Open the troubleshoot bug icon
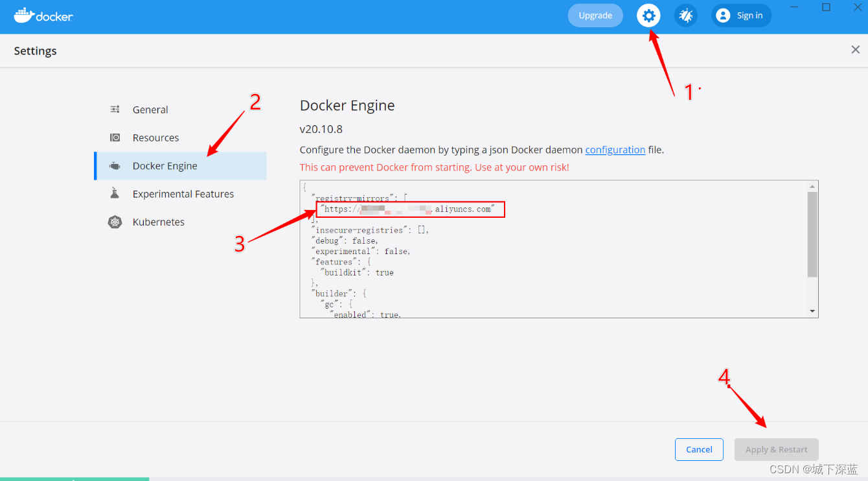 [x=686, y=16]
